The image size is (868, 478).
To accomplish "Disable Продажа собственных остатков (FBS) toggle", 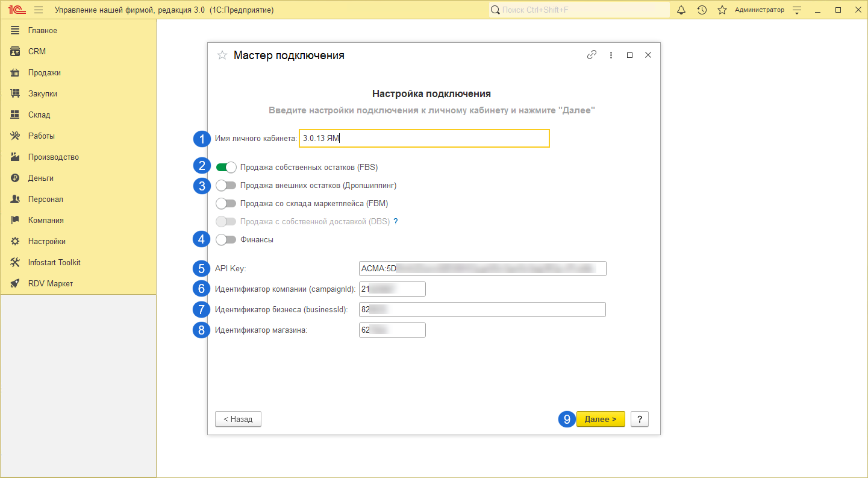I will coord(226,168).
